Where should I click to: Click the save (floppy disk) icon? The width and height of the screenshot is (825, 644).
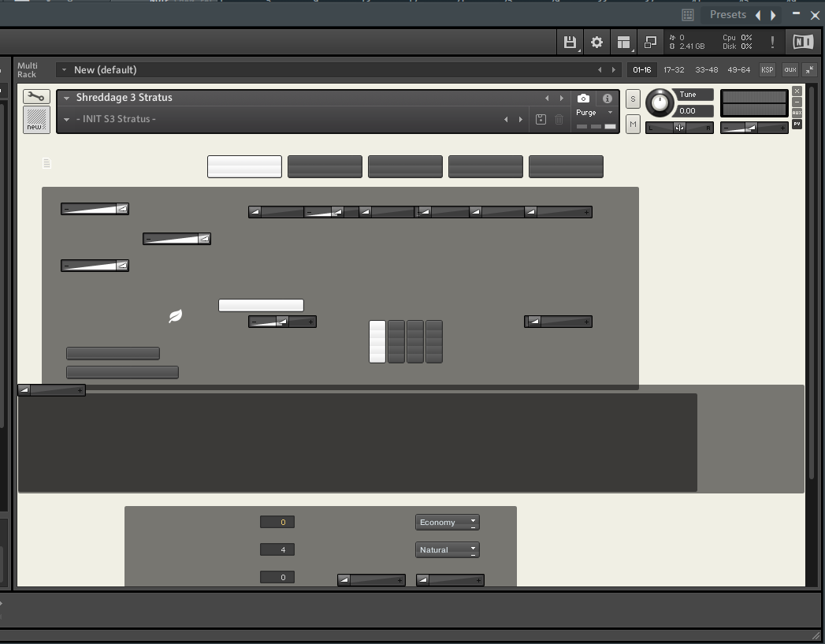[x=570, y=42]
